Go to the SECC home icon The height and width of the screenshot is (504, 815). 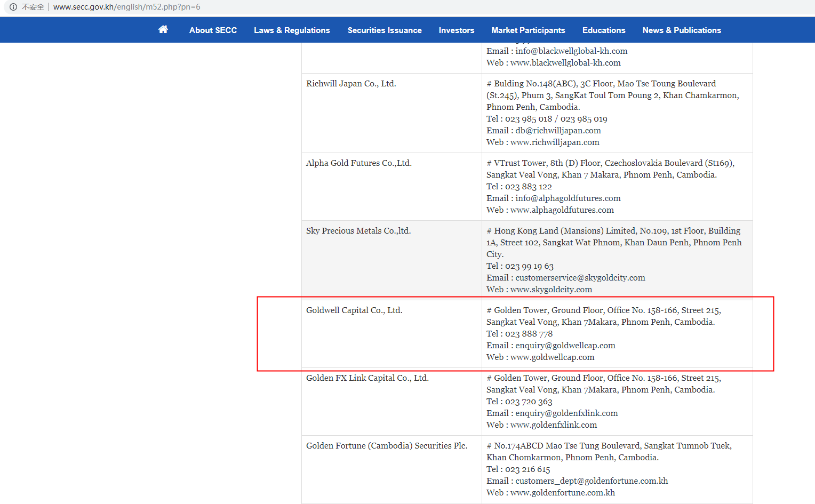coord(163,29)
